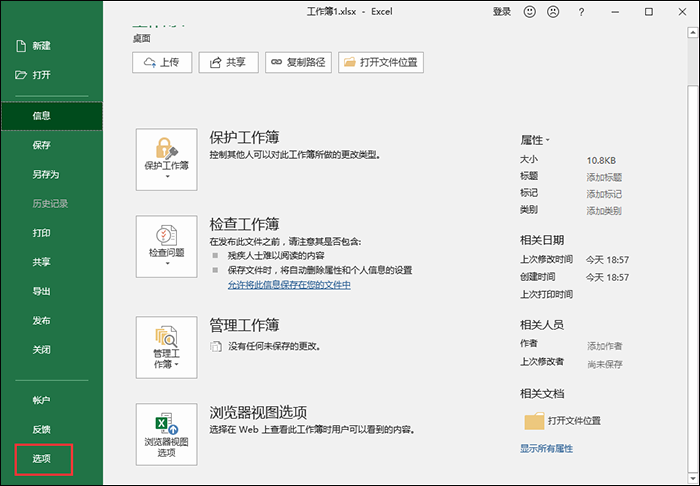Expand the 属性 properties dropdown
The width and height of the screenshot is (700, 486).
[535, 140]
